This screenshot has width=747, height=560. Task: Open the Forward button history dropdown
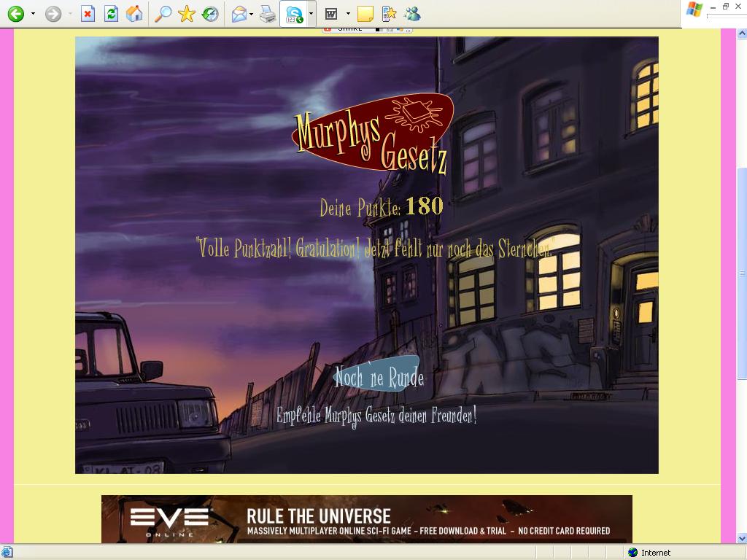[71, 14]
